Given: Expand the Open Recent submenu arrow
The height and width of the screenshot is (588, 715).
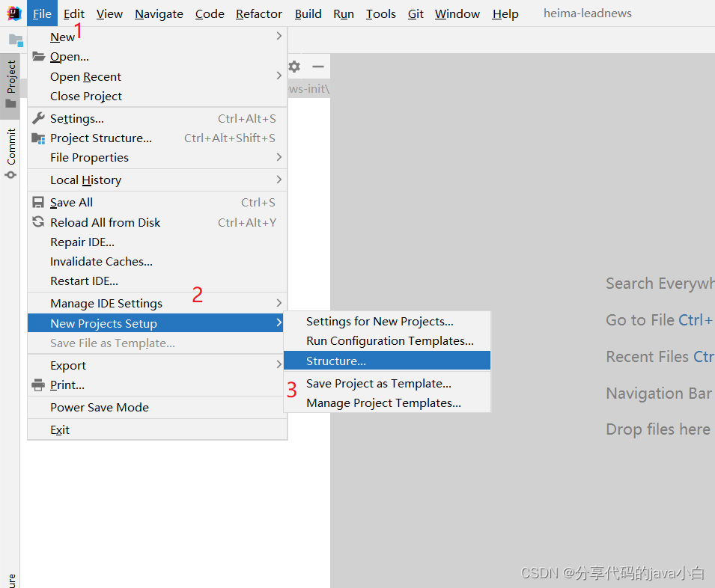Looking at the screenshot, I should coord(279,76).
